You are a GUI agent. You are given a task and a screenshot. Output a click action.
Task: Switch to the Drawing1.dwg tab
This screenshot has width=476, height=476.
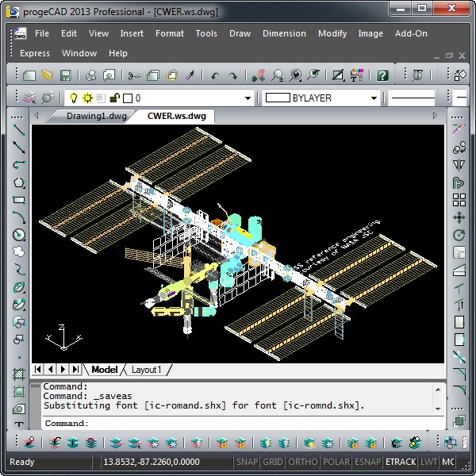coord(96,116)
